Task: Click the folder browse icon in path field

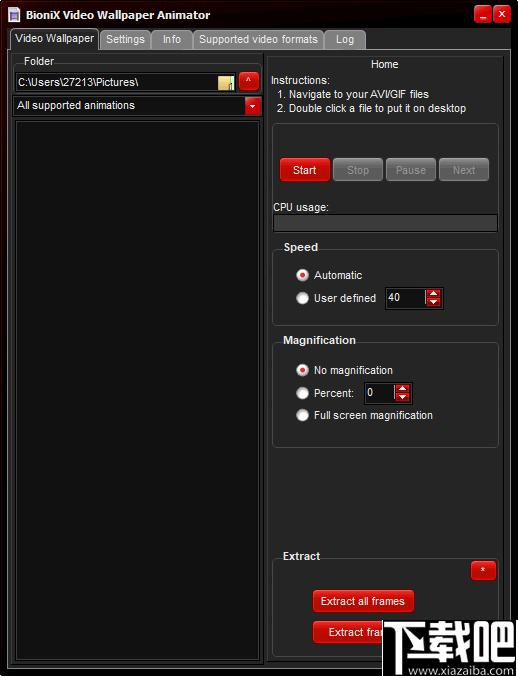Action: (x=226, y=82)
